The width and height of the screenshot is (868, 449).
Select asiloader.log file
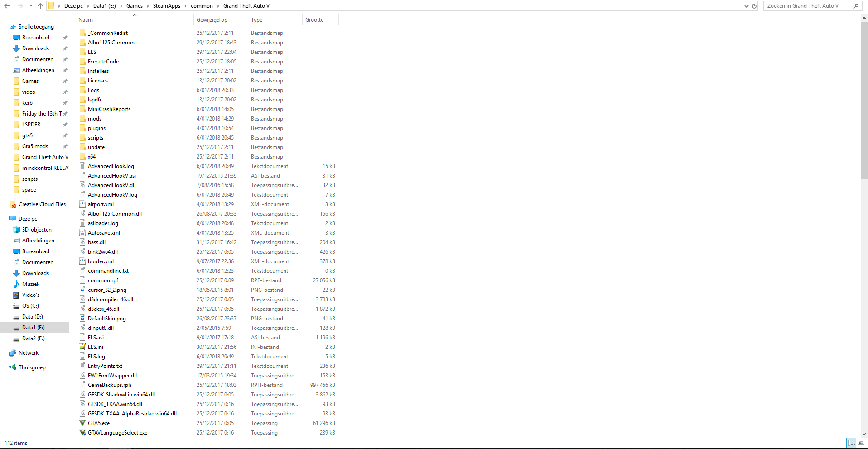point(103,223)
